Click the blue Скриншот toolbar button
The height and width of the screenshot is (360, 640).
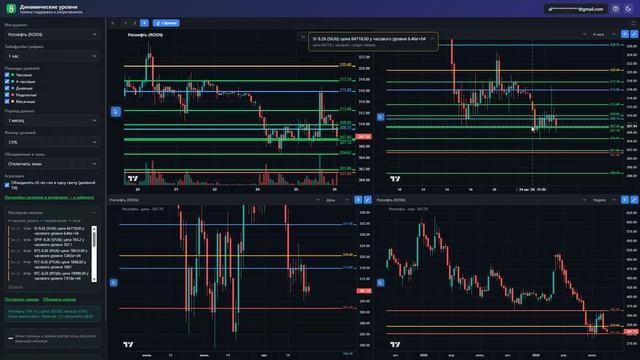point(166,23)
